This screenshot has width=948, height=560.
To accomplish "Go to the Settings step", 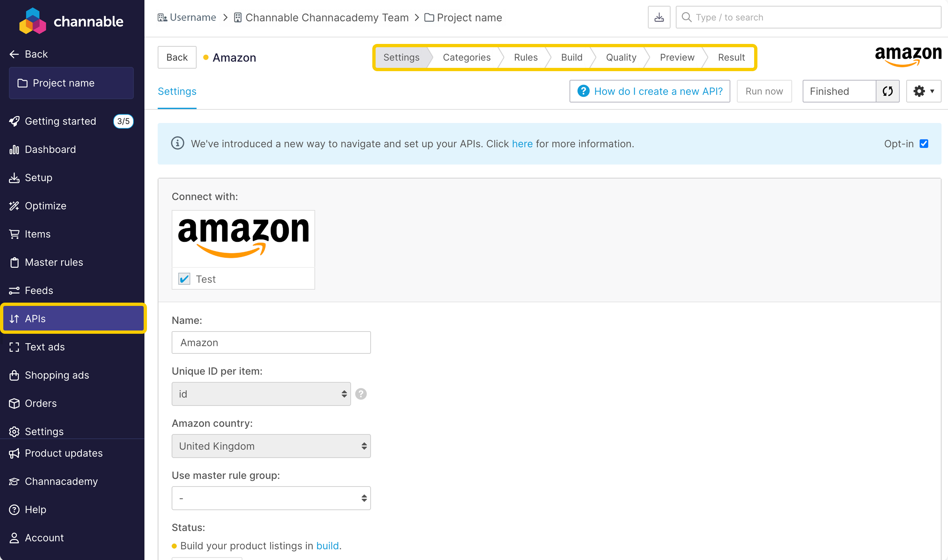I will click(402, 57).
